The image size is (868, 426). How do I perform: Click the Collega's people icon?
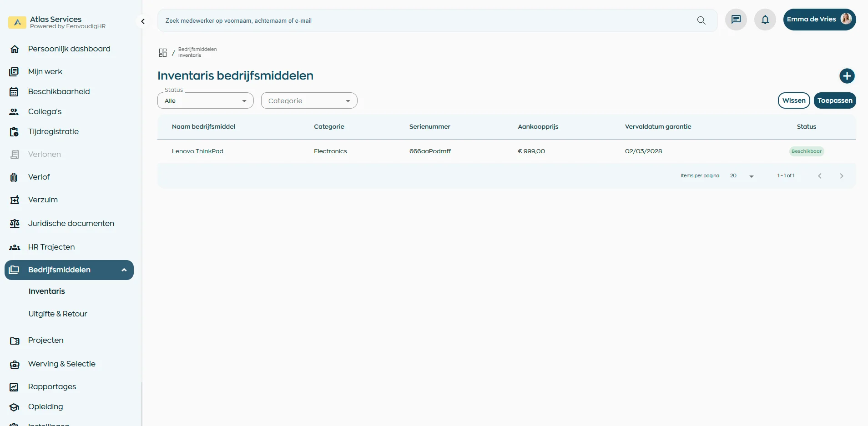(14, 112)
